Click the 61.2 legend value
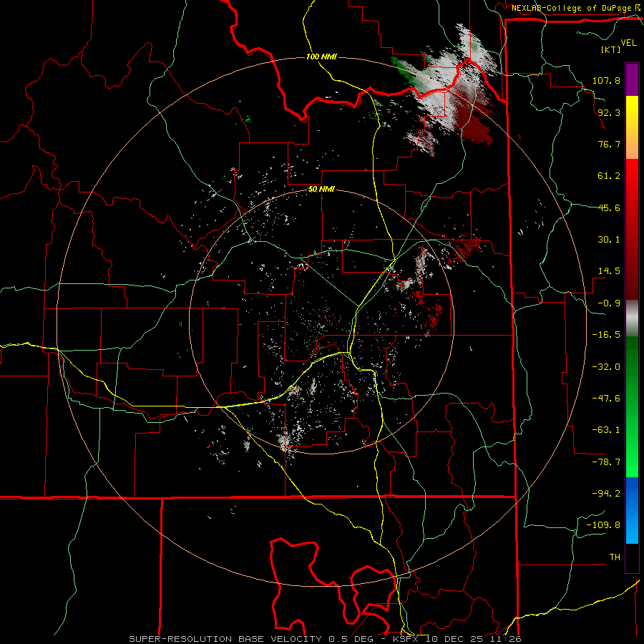The image size is (644, 644). (x=609, y=176)
